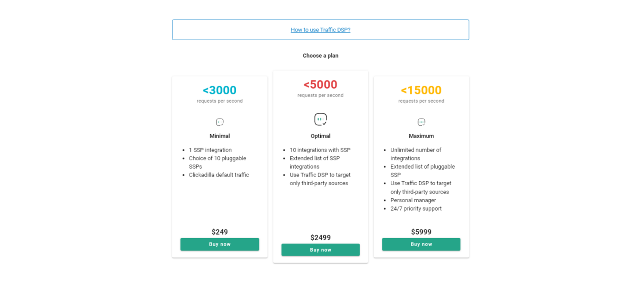
Task: Click the $5999 price label
Action: tap(421, 232)
